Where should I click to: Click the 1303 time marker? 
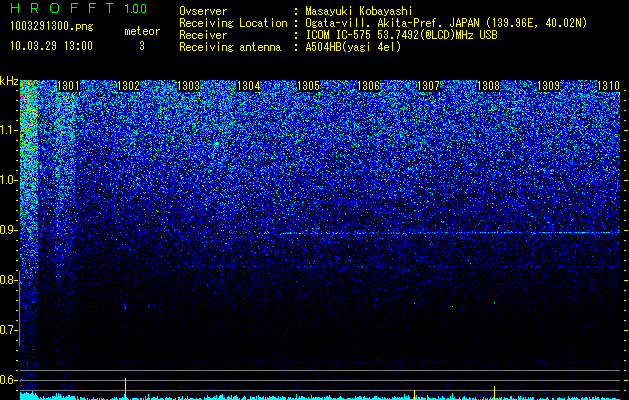click(x=188, y=86)
